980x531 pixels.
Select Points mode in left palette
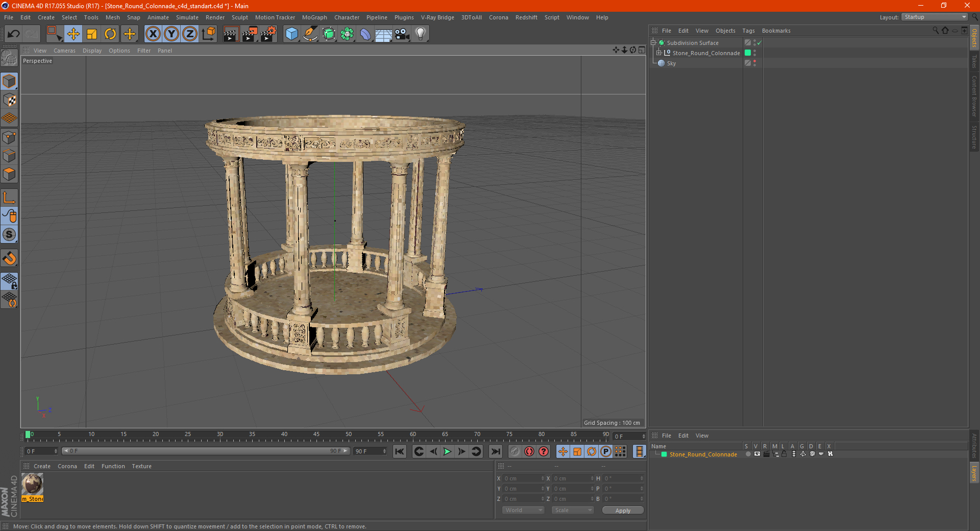9,137
